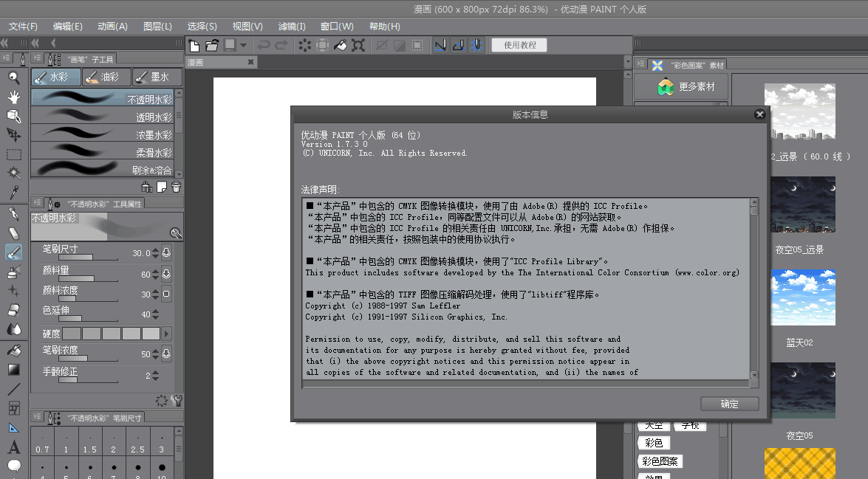Select the Hand move tool
Viewport: 868px width, 479px height.
(14, 97)
